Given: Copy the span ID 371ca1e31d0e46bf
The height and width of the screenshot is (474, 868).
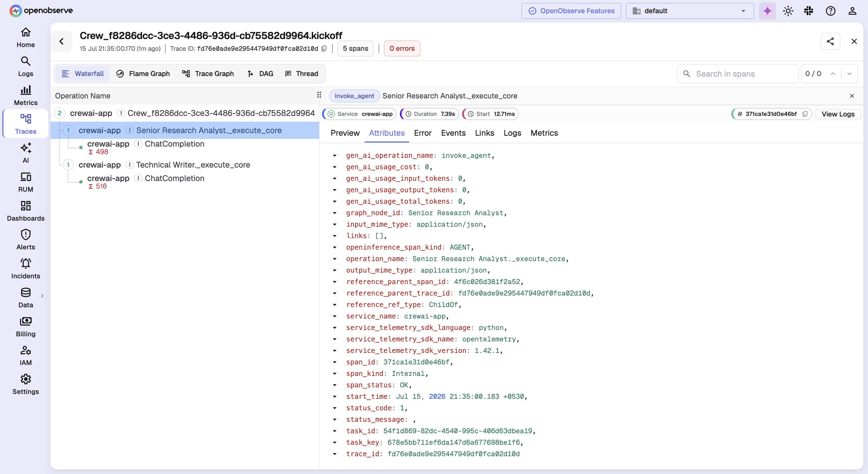Looking at the screenshot, I should (x=805, y=114).
